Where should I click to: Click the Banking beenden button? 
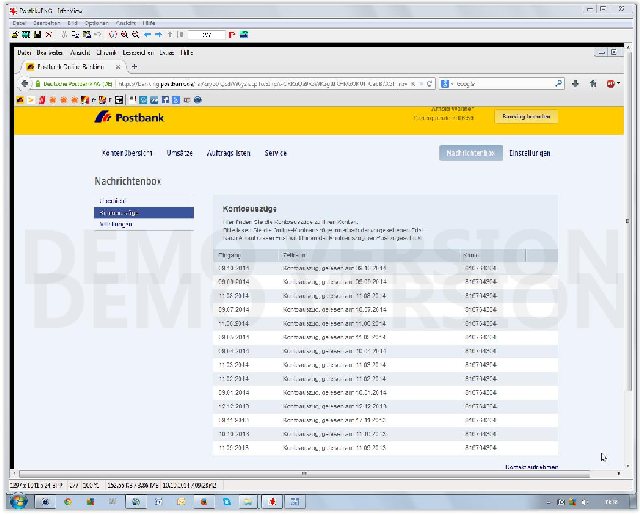click(x=526, y=117)
